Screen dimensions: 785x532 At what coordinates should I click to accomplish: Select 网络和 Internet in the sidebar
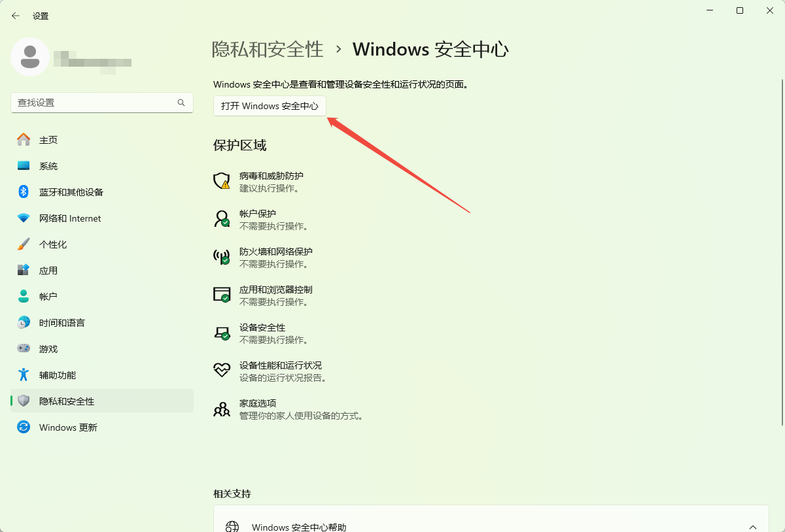pyautogui.click(x=102, y=218)
